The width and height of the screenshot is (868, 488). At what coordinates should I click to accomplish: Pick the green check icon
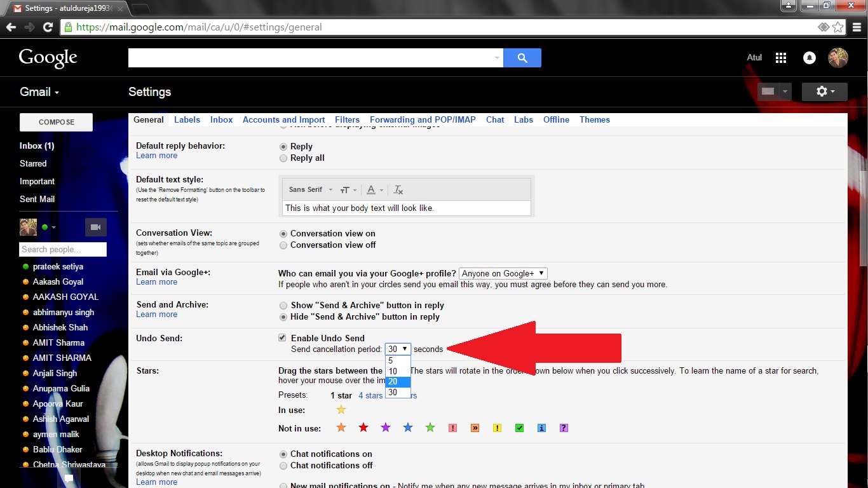tap(519, 428)
